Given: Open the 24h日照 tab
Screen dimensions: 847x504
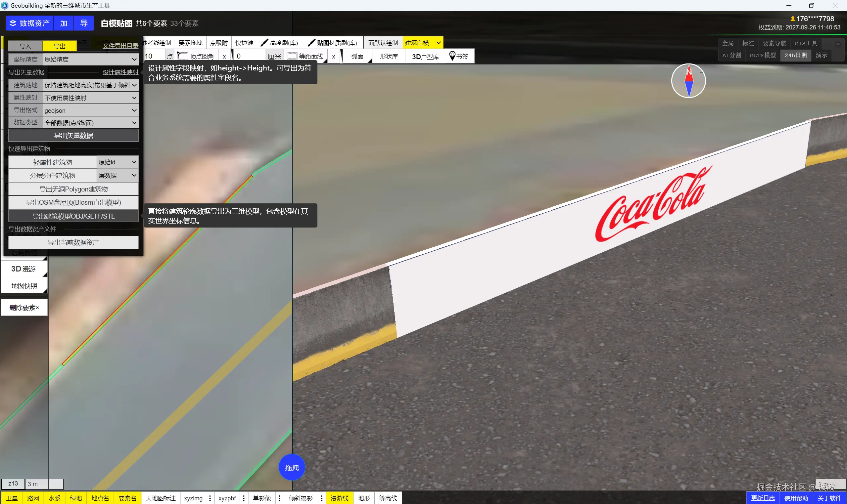Looking at the screenshot, I should click(795, 55).
